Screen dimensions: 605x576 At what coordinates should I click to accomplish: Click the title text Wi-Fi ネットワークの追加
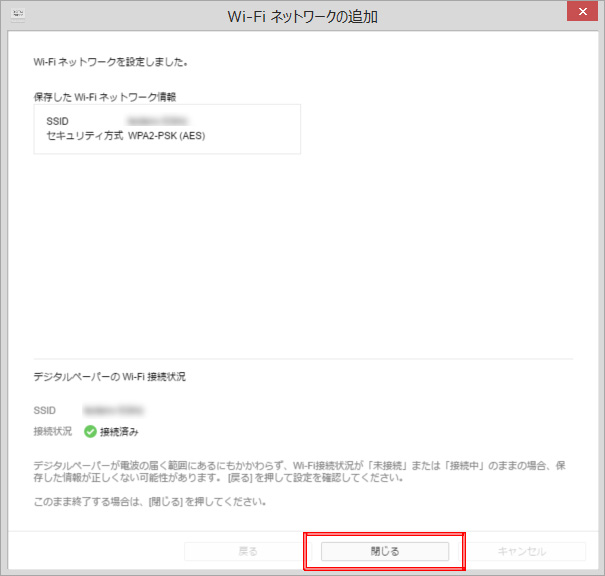pos(302,15)
